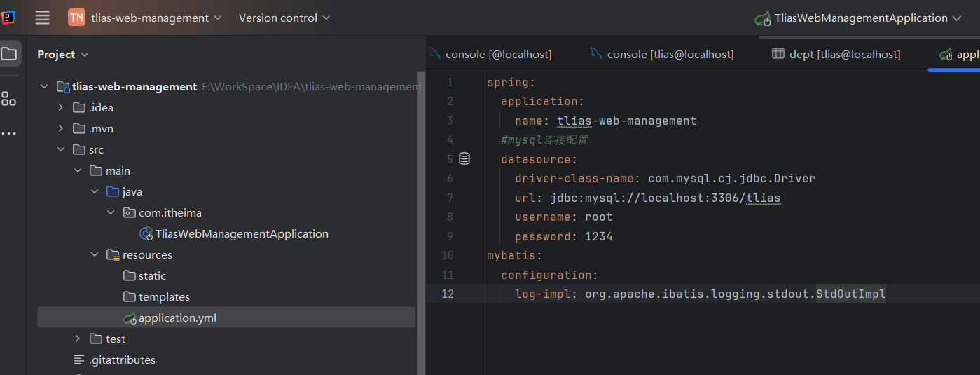This screenshot has height=375, width=980.
Task: Select TliasWebManagementApplication in project tree
Action: coord(242,234)
